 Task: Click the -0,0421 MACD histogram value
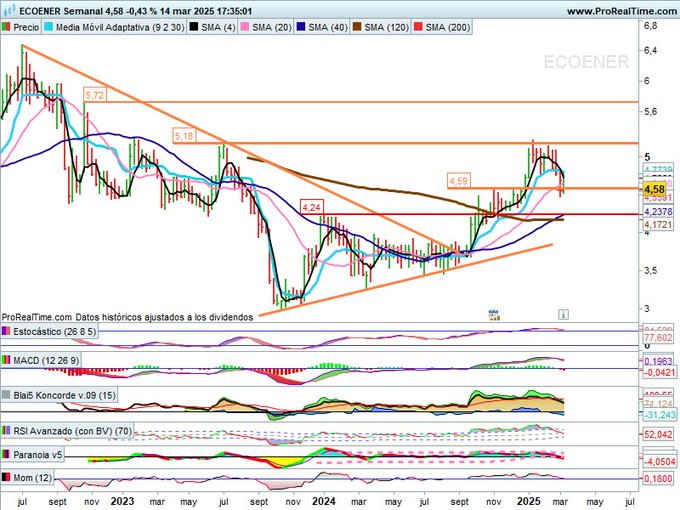tap(658, 373)
